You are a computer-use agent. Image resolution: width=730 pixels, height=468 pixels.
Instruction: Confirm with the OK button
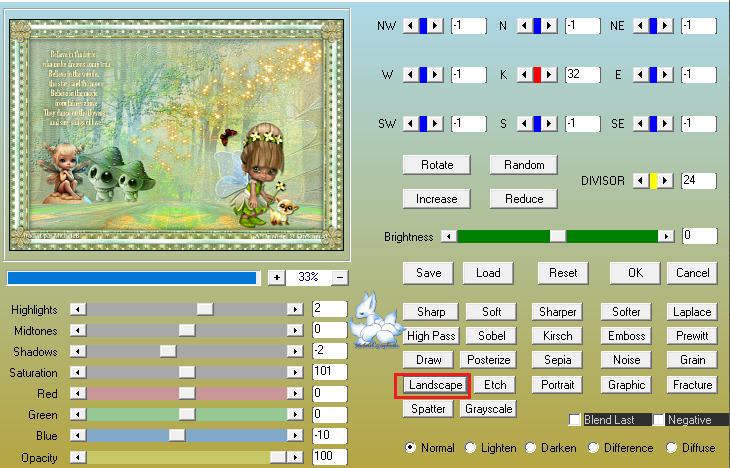[635, 273]
